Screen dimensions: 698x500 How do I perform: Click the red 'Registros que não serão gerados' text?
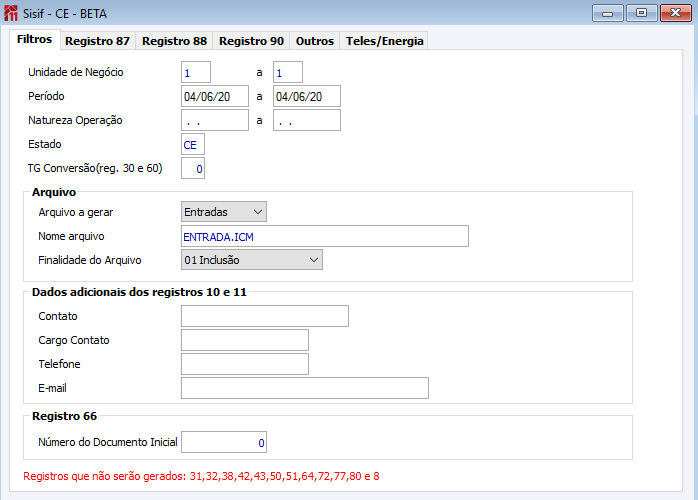pos(201,476)
